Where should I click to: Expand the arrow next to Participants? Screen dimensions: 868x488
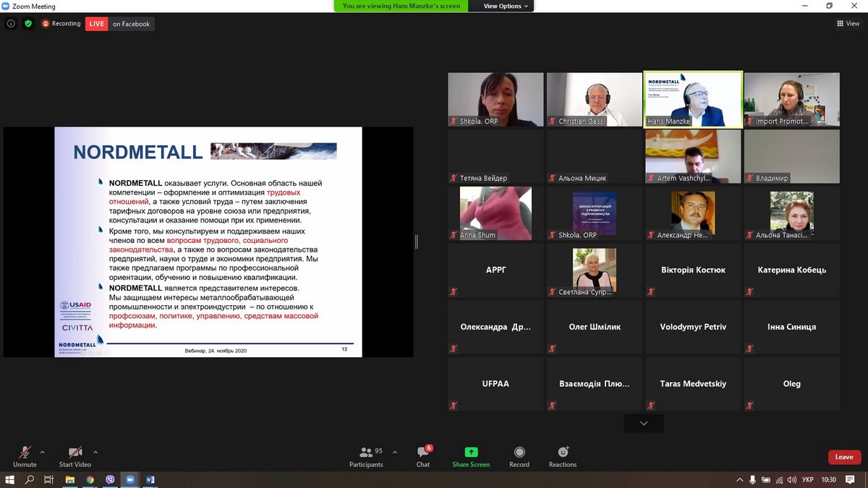pyautogui.click(x=394, y=453)
